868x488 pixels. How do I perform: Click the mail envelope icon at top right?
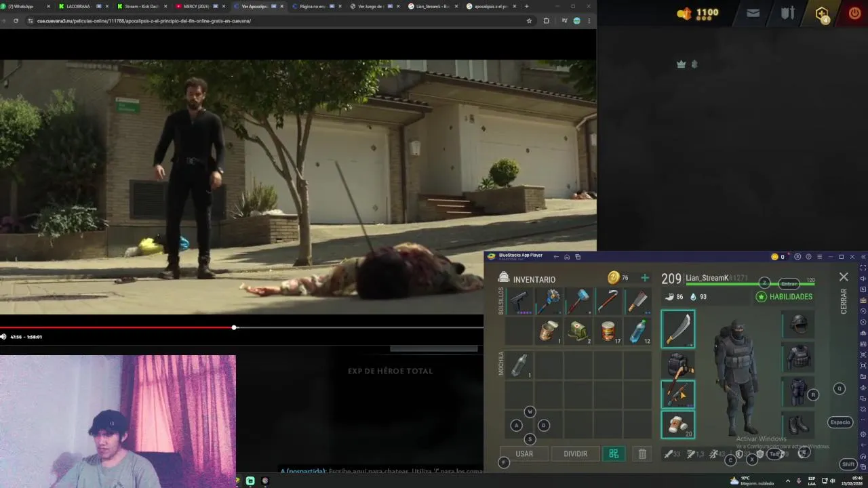click(x=753, y=13)
